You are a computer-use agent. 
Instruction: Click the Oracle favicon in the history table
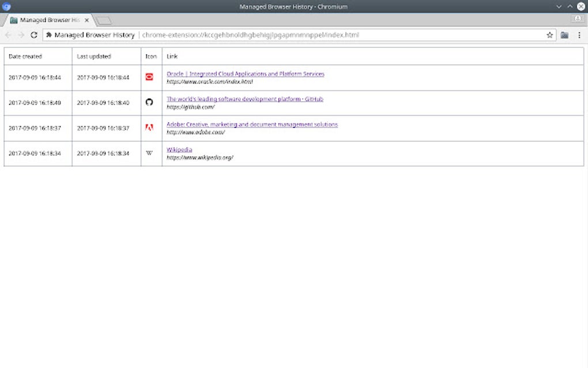[x=149, y=76]
